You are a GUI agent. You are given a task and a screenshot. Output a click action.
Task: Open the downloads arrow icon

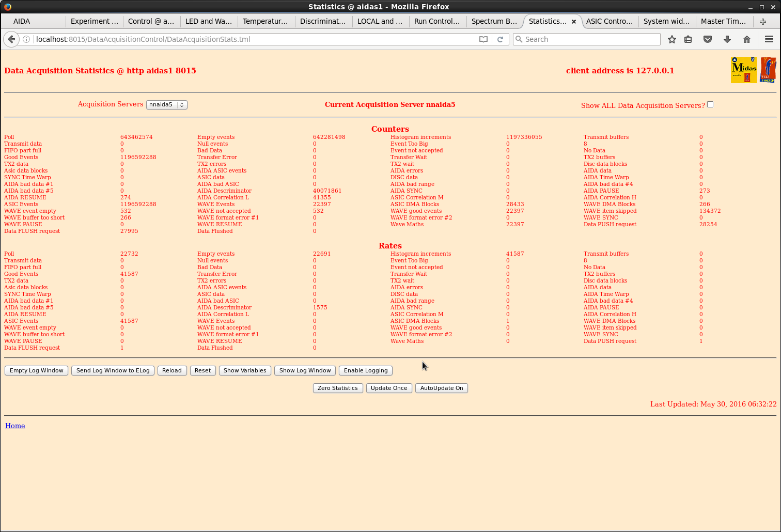click(x=727, y=39)
